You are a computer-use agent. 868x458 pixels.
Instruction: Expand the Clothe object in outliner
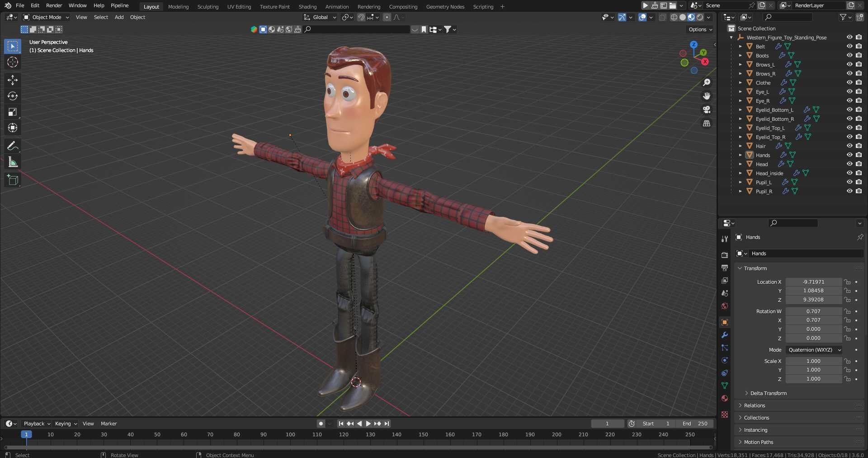point(740,83)
